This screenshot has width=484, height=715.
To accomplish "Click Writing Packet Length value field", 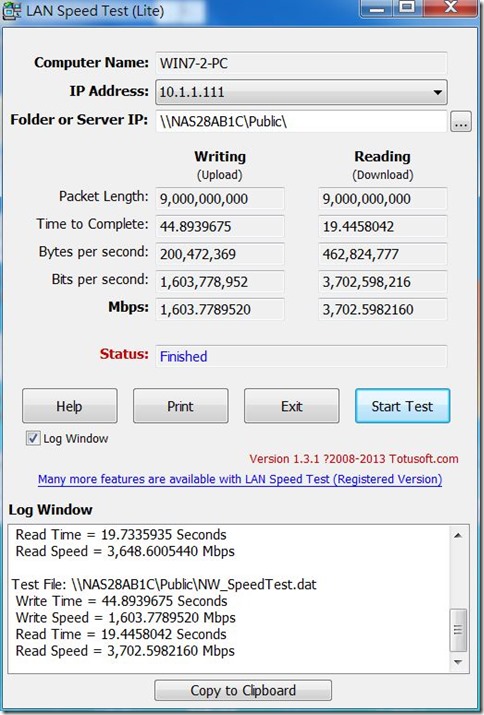I will [220, 199].
